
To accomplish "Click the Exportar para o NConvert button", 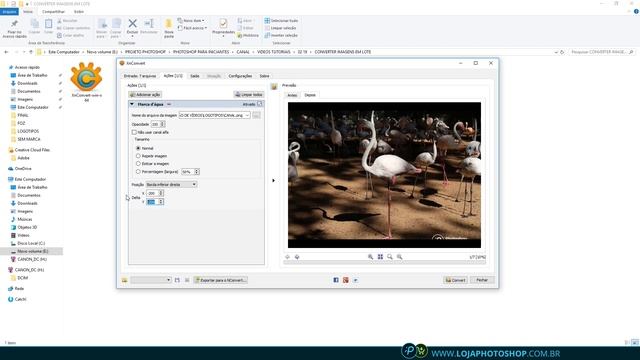I will (x=220, y=280).
